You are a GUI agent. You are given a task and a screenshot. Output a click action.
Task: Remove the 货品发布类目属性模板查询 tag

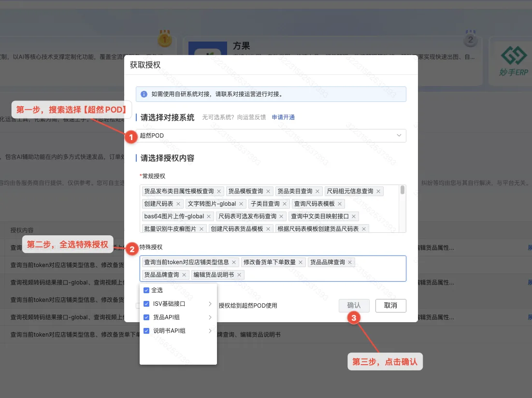tap(219, 191)
